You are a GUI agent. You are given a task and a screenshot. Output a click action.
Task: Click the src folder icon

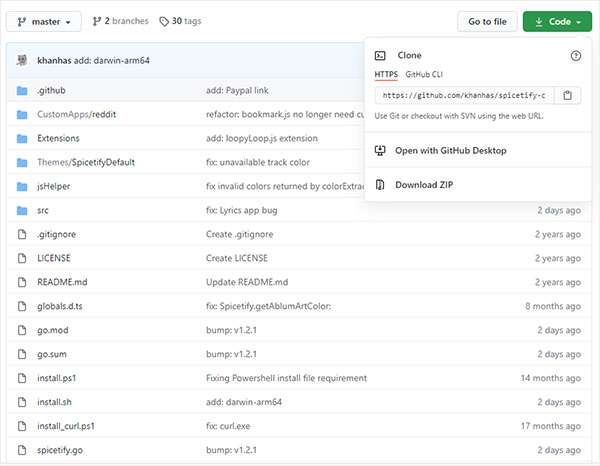22,210
